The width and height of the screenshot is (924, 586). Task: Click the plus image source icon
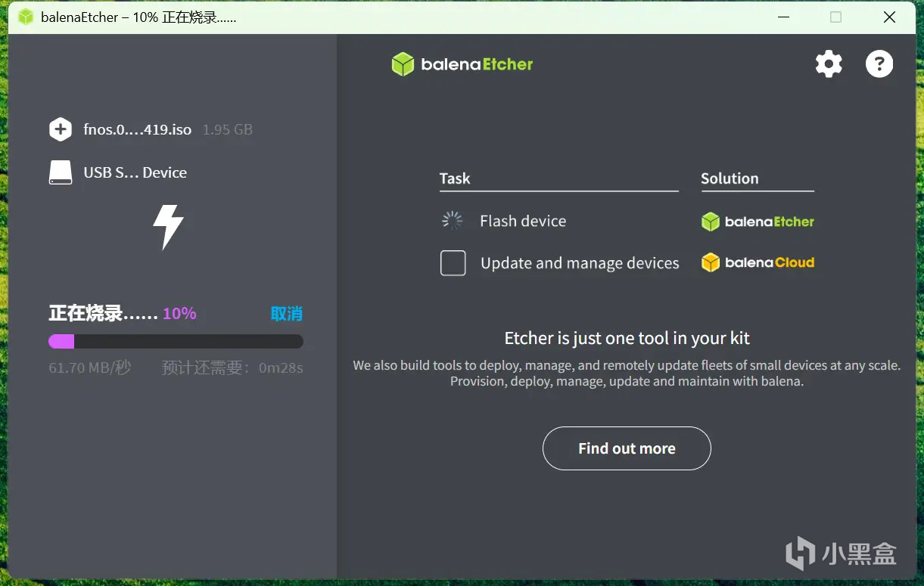pyautogui.click(x=61, y=129)
